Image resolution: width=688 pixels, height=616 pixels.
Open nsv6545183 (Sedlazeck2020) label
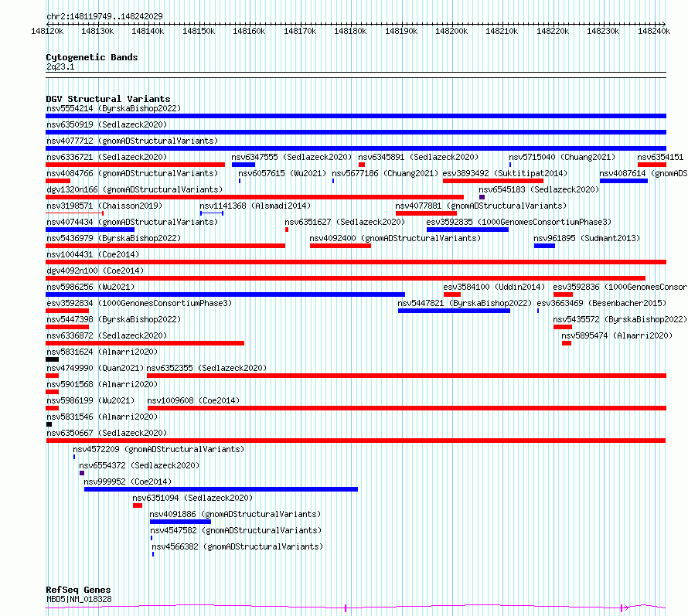539,189
